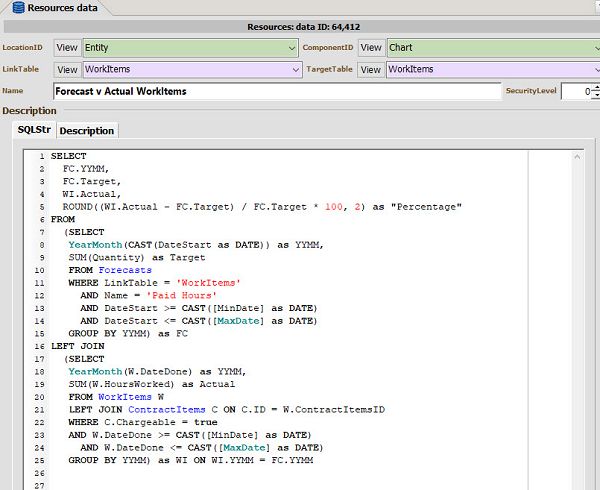Click 'WI.YYMM = FC.YYMM' on line 25

pos(262,461)
